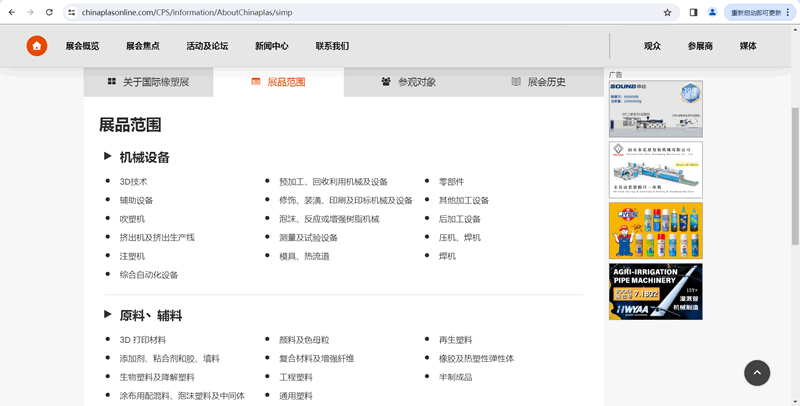Click the site info icon in address bar
800x406 pixels.
click(x=71, y=13)
